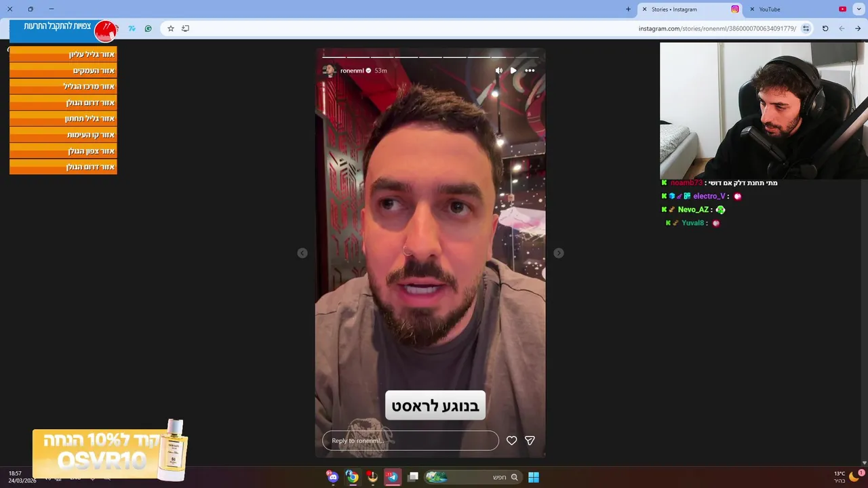868x488 pixels.
Task: Expand the tab search dropdown chevron
Action: [858, 9]
